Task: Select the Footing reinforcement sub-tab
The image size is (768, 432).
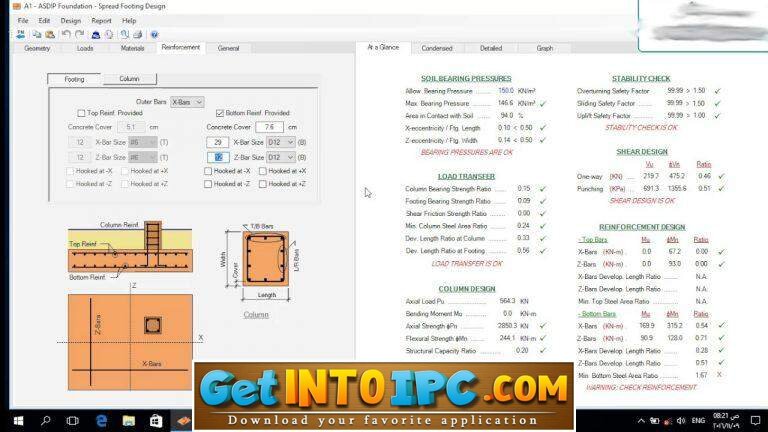Action: click(x=74, y=79)
